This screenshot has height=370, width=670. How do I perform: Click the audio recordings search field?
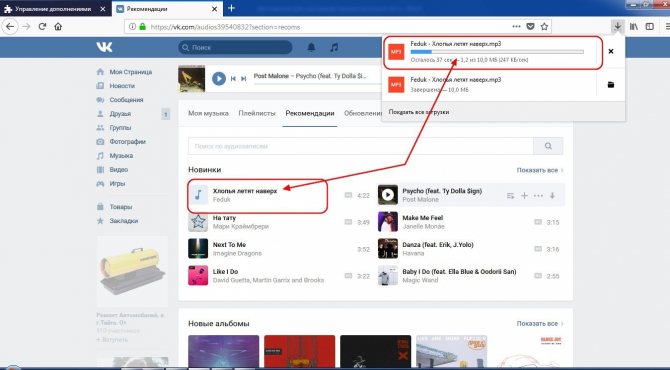click(361, 146)
